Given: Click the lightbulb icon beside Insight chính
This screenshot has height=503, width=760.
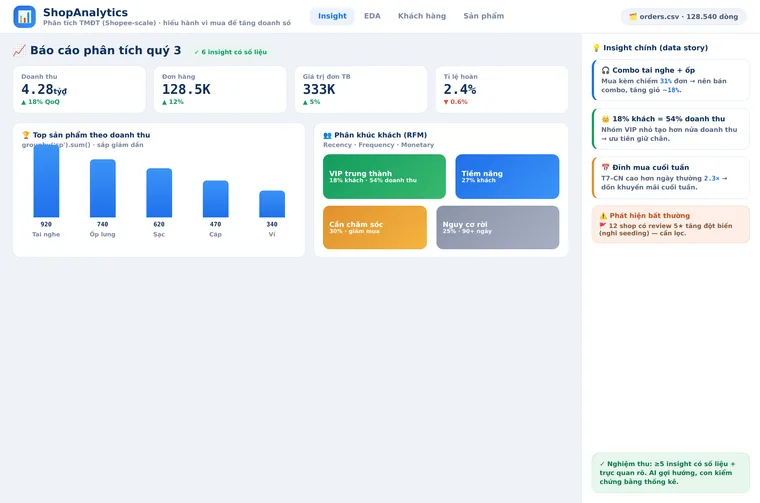Looking at the screenshot, I should click(x=596, y=48).
